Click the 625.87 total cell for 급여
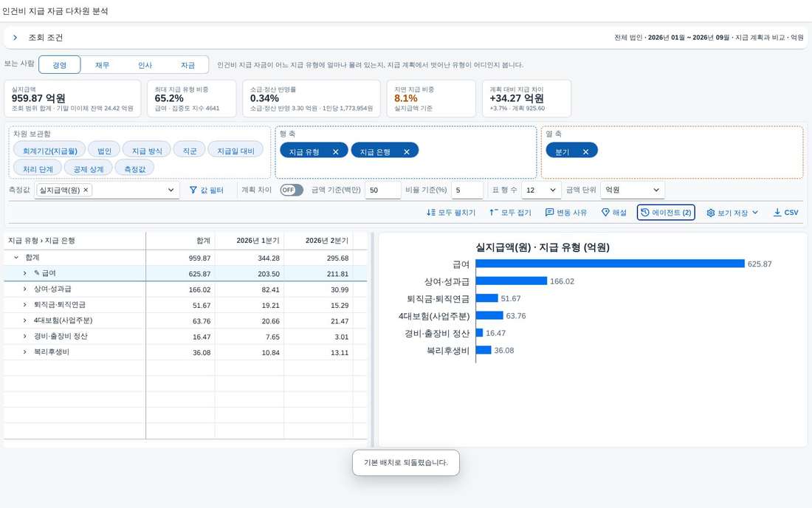The image size is (812, 508). 180,273
